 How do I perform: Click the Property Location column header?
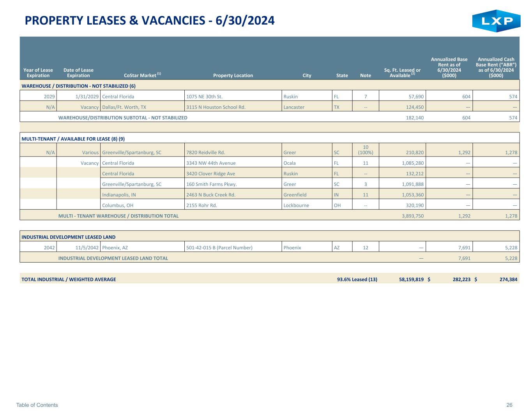[233, 75]
